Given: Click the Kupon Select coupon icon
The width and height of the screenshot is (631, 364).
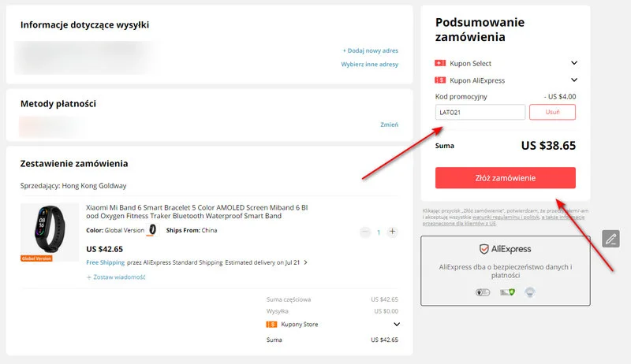Looking at the screenshot, I should tap(440, 63).
